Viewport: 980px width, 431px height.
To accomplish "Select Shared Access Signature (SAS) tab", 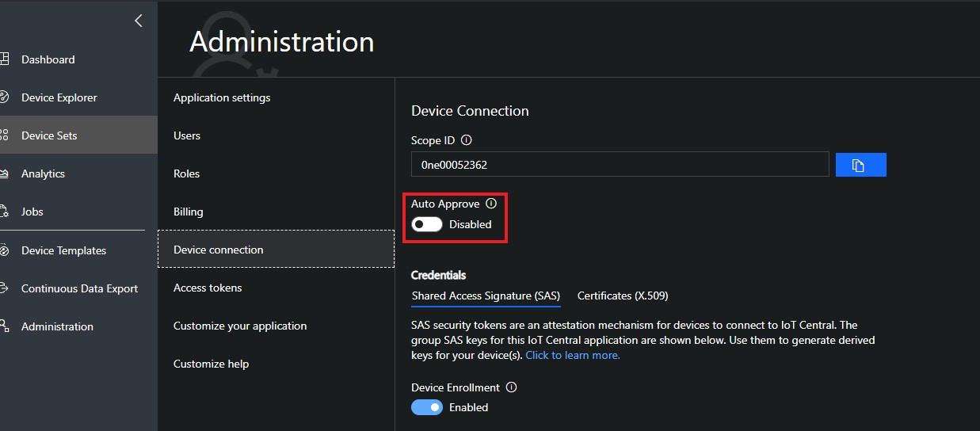I will point(486,296).
